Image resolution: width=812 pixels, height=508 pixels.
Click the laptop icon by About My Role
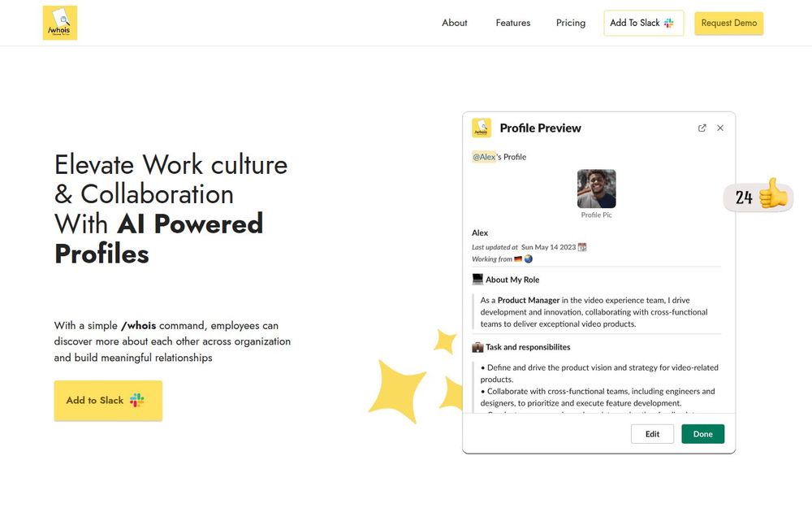click(477, 280)
